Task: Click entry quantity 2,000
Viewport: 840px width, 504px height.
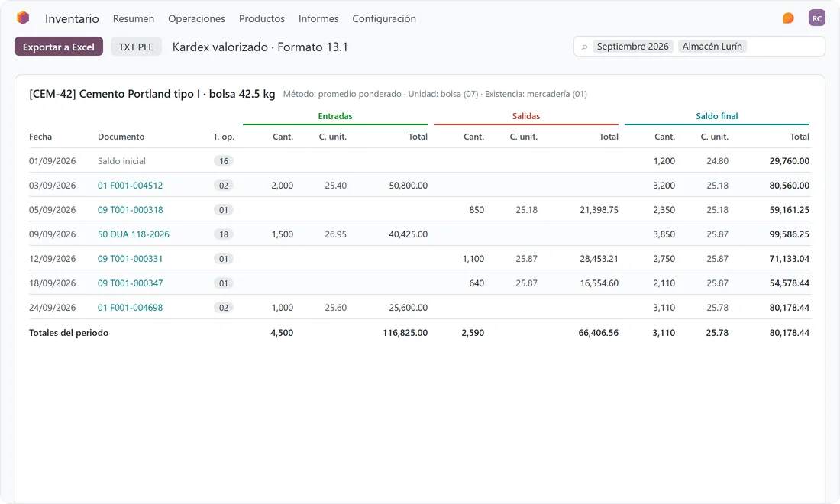Action: coord(283,186)
